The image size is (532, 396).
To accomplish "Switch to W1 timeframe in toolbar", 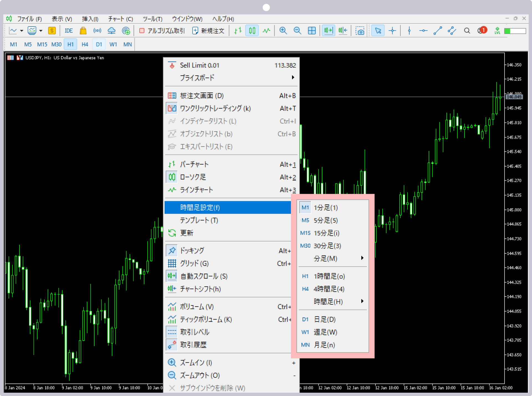I will click(x=113, y=44).
